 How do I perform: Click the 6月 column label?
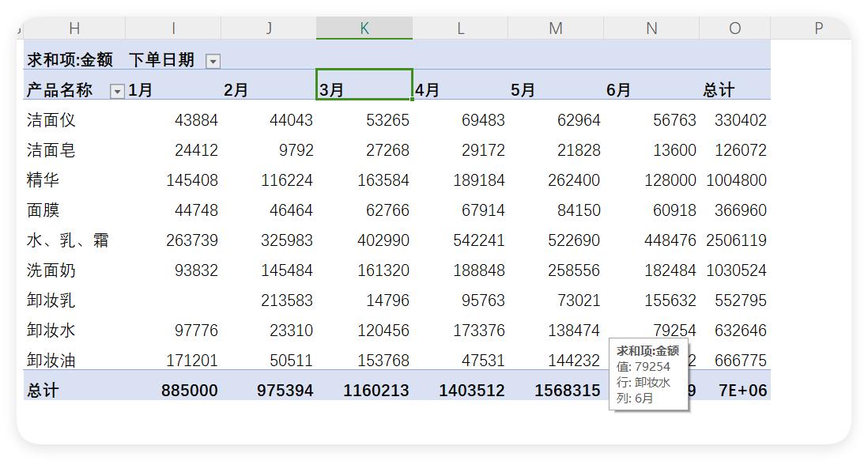[618, 89]
